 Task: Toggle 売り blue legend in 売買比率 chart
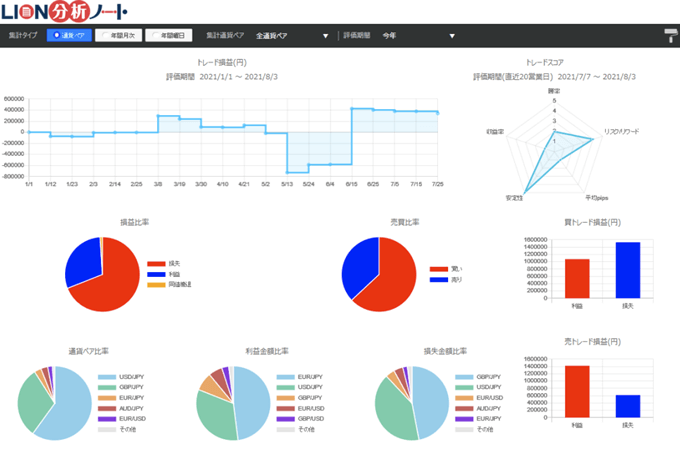pyautogui.click(x=446, y=280)
